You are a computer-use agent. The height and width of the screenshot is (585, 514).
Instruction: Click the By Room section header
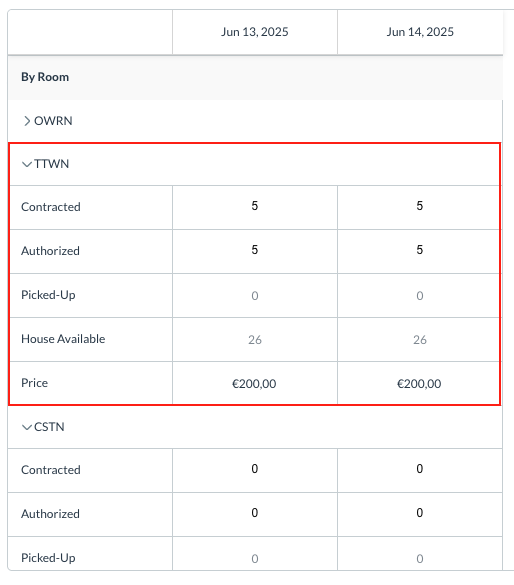pyautogui.click(x=45, y=77)
